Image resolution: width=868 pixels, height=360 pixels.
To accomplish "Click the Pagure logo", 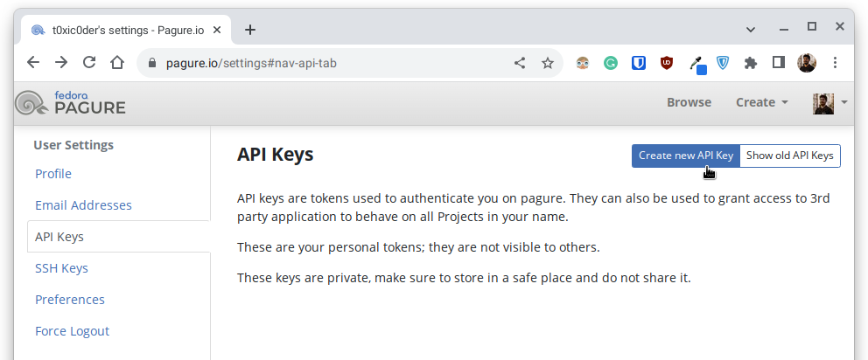I will point(70,103).
